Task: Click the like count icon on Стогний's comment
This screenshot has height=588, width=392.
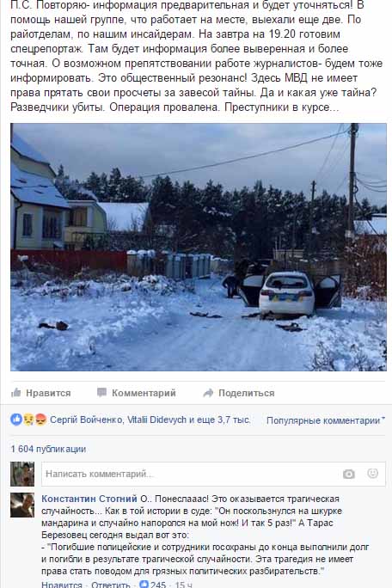Action: 144,584
